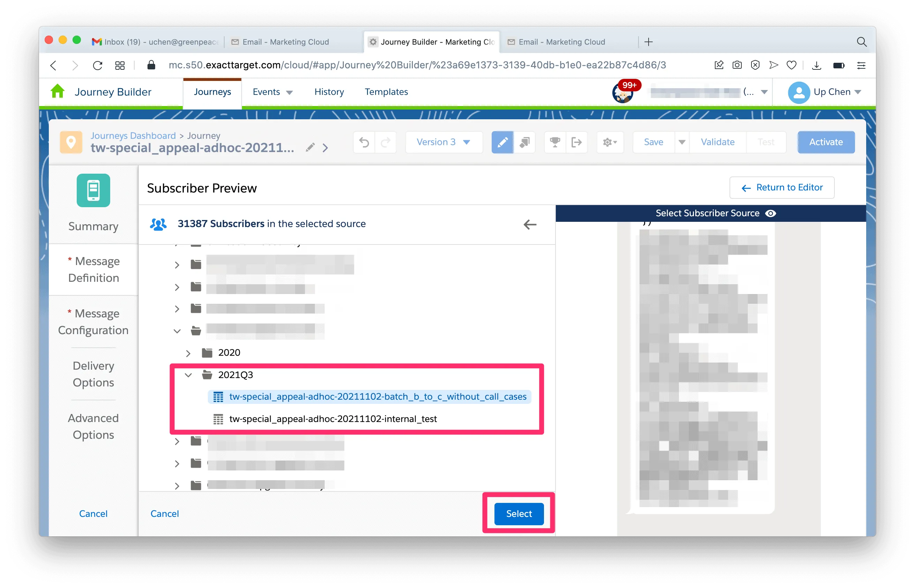The image size is (915, 588).
Task: Click the subscribers people icon
Action: [x=158, y=224]
